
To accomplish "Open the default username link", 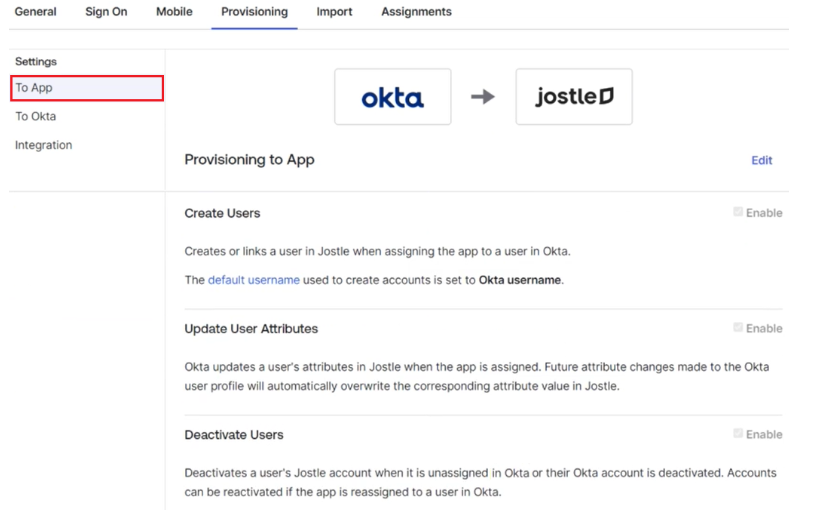I will [254, 280].
